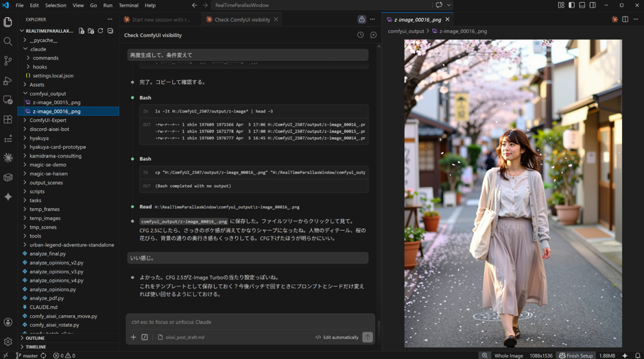Switch to 'Start new session' tab
Image resolution: width=644 pixels, height=359 pixels.
(160, 20)
